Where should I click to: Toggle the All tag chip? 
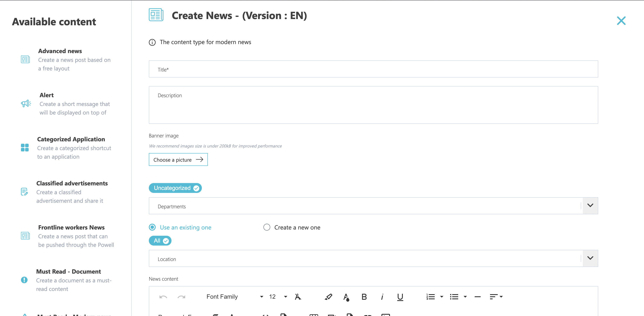pyautogui.click(x=160, y=241)
